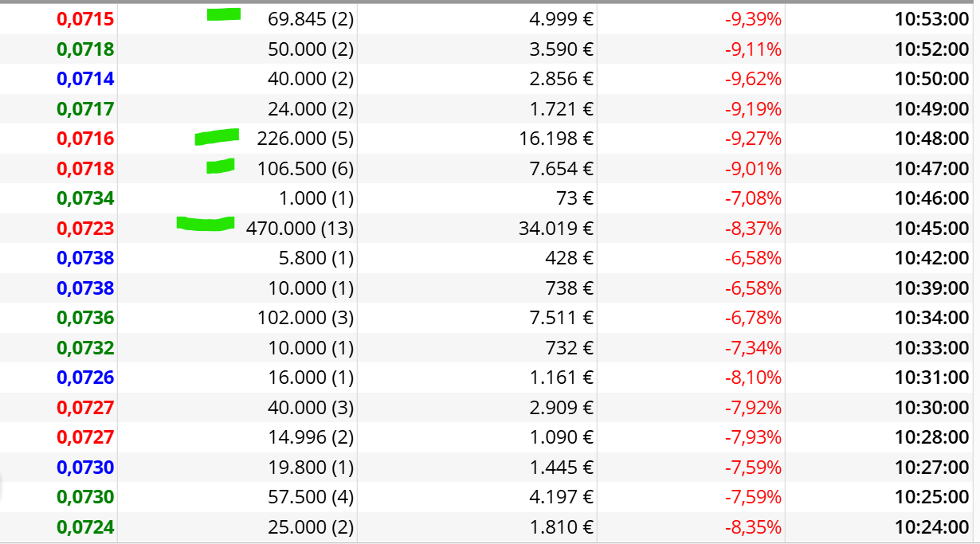Select the timestamp 10:45:00

pos(931,229)
